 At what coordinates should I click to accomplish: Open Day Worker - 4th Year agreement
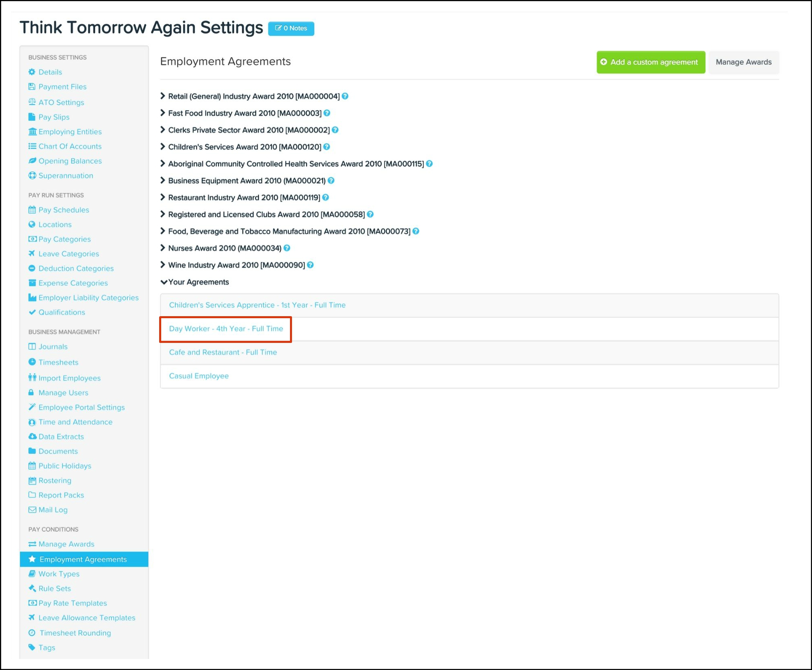226,329
